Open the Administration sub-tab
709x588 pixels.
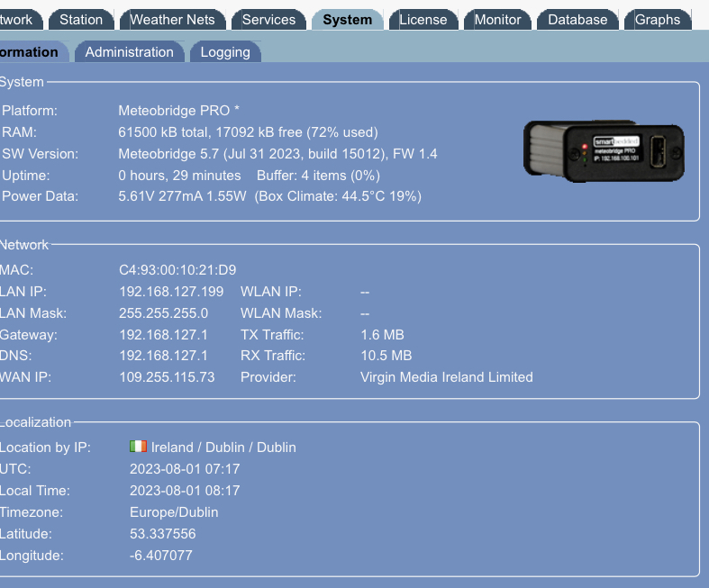pyautogui.click(x=130, y=52)
